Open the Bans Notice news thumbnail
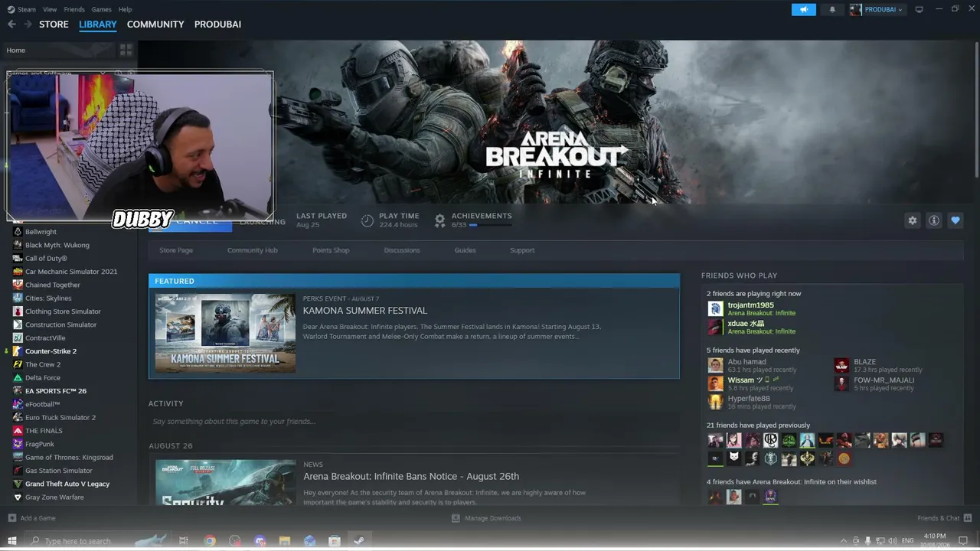 [225, 482]
